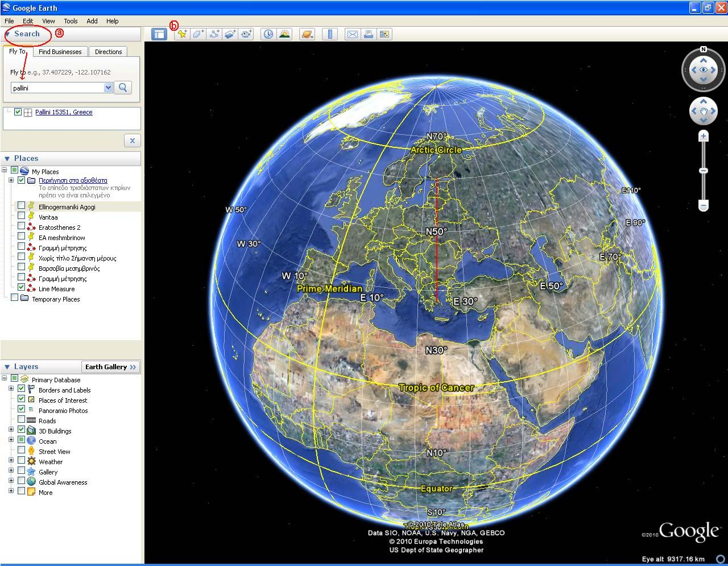Click the search magnifier button

tap(123, 88)
